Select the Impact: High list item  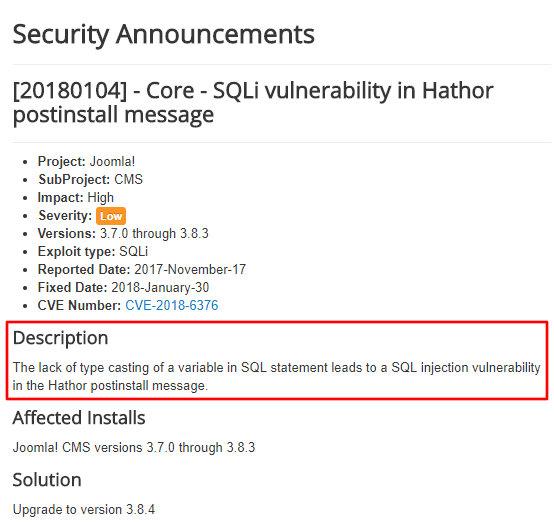76,198
